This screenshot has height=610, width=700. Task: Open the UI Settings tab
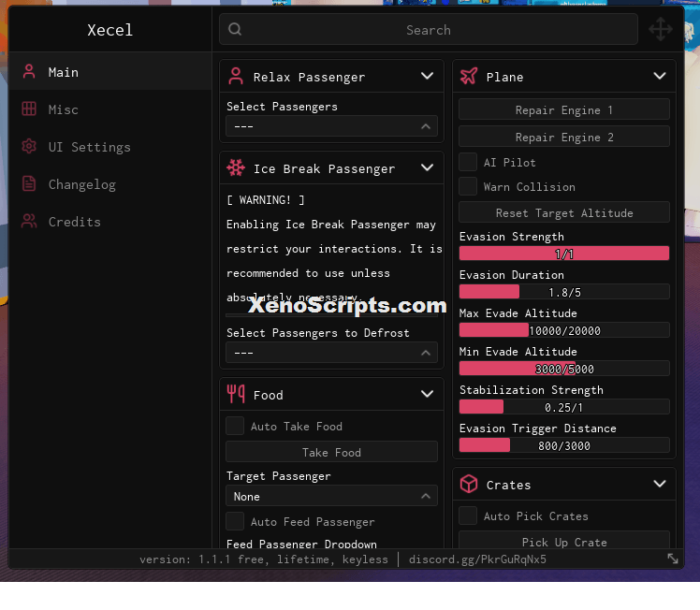109,147
